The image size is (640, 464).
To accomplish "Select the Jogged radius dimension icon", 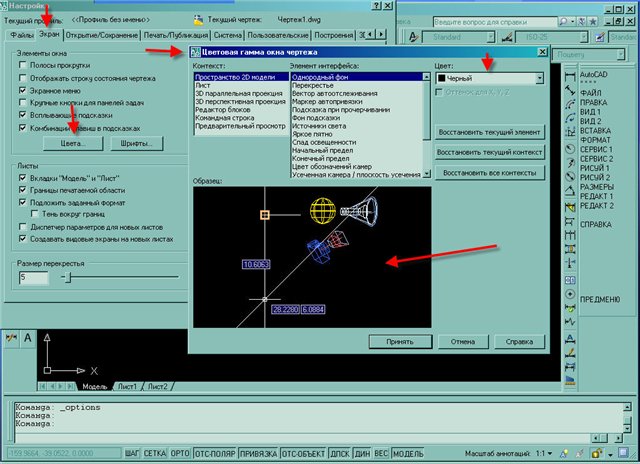I will tap(570, 162).
